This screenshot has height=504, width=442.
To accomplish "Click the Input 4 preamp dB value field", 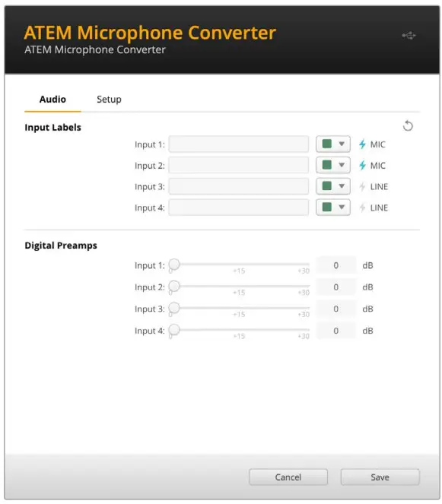I will (x=336, y=331).
